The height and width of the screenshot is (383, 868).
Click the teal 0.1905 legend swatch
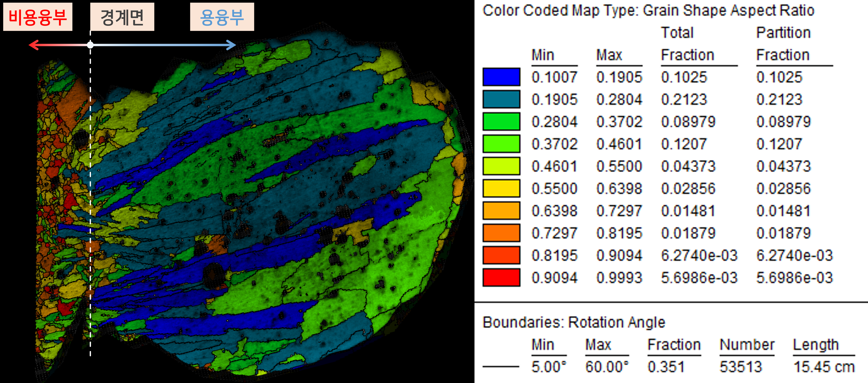click(x=501, y=99)
